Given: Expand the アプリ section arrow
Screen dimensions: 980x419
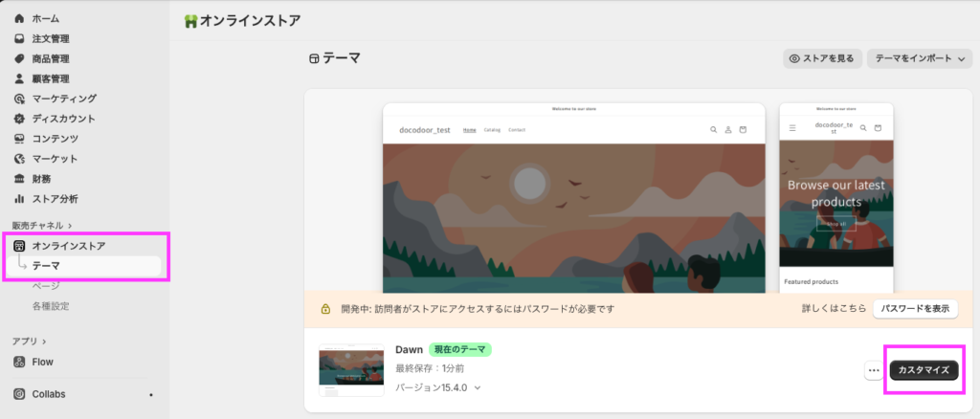Looking at the screenshot, I should [x=44, y=342].
